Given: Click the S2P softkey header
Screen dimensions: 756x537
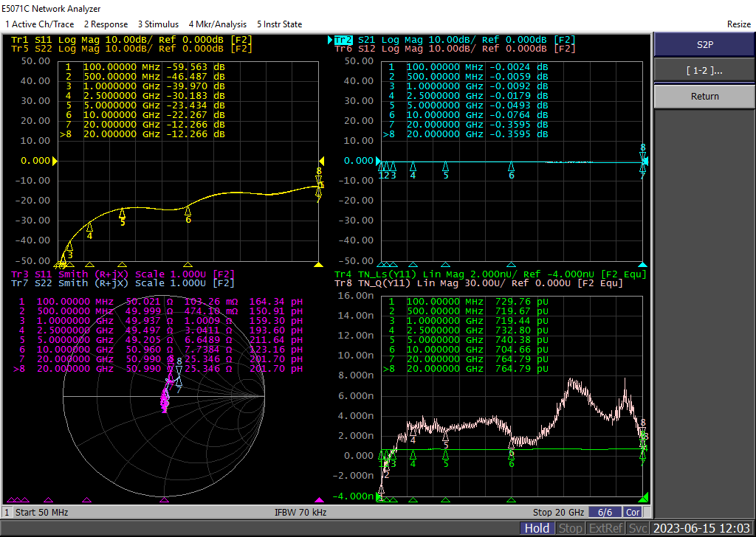Looking at the screenshot, I should coord(704,45).
